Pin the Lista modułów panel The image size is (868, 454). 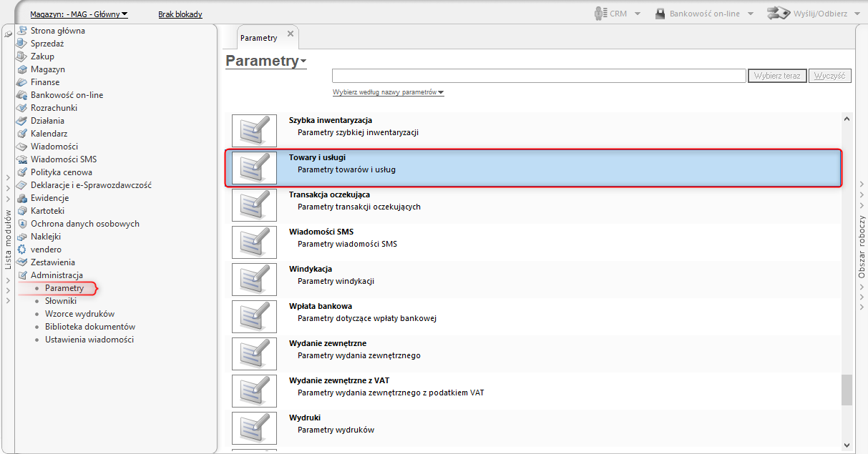pos(8,34)
